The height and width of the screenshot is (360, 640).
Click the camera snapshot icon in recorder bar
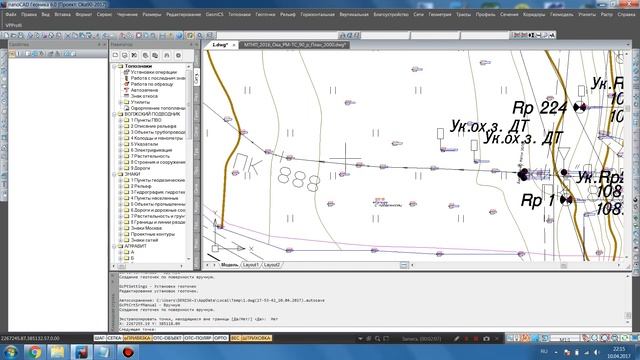coord(486,338)
